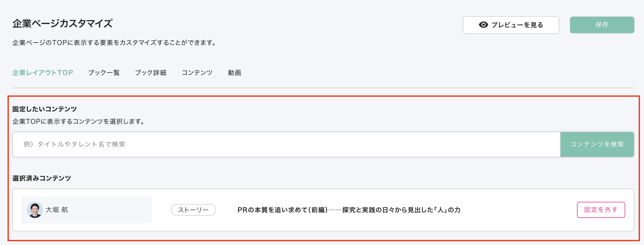Click the コンテンツを検索 button

[x=597, y=144]
